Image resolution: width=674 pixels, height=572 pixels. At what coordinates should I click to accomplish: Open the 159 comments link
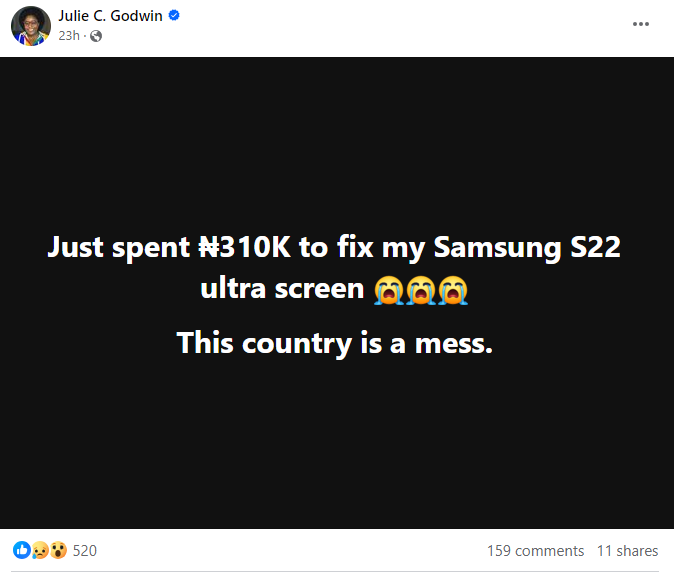pos(535,551)
